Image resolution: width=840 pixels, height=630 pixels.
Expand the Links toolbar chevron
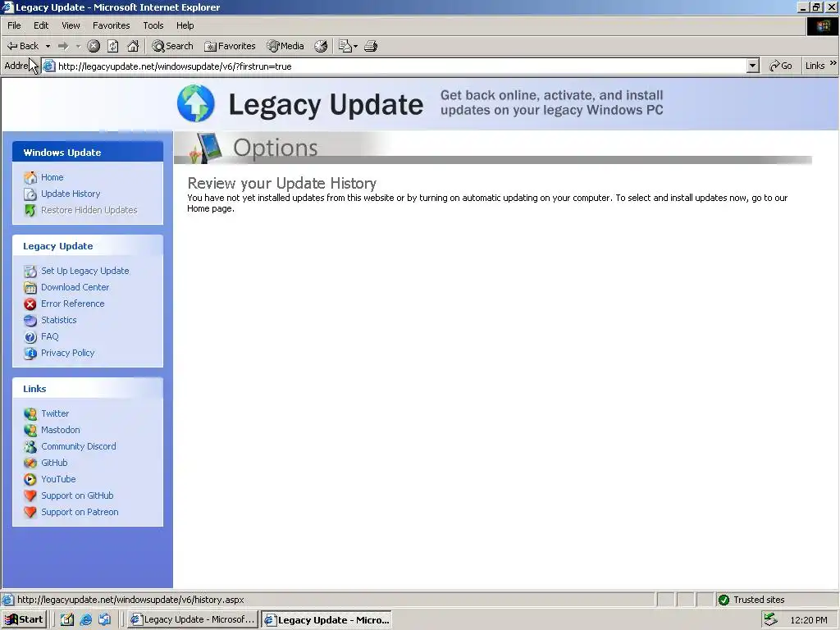coord(833,63)
